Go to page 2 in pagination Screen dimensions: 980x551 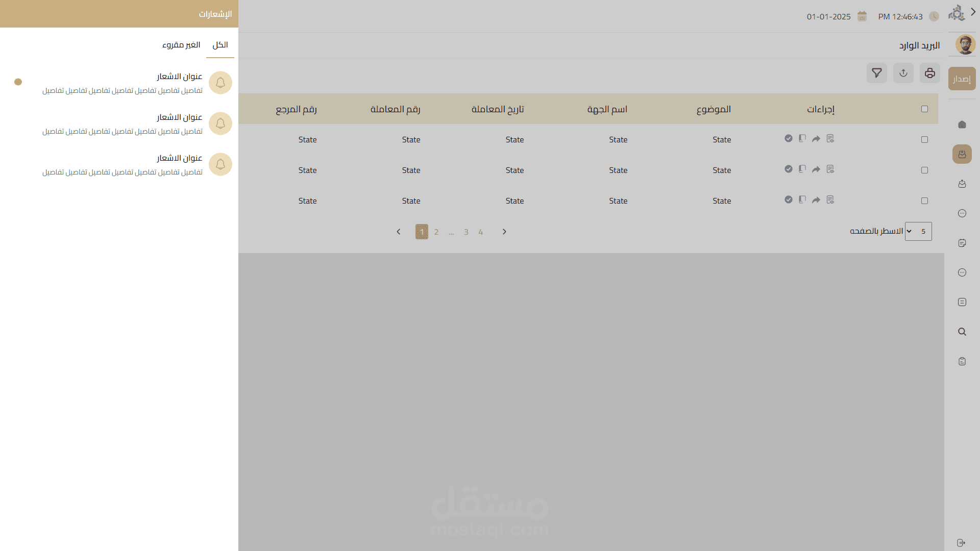(436, 232)
